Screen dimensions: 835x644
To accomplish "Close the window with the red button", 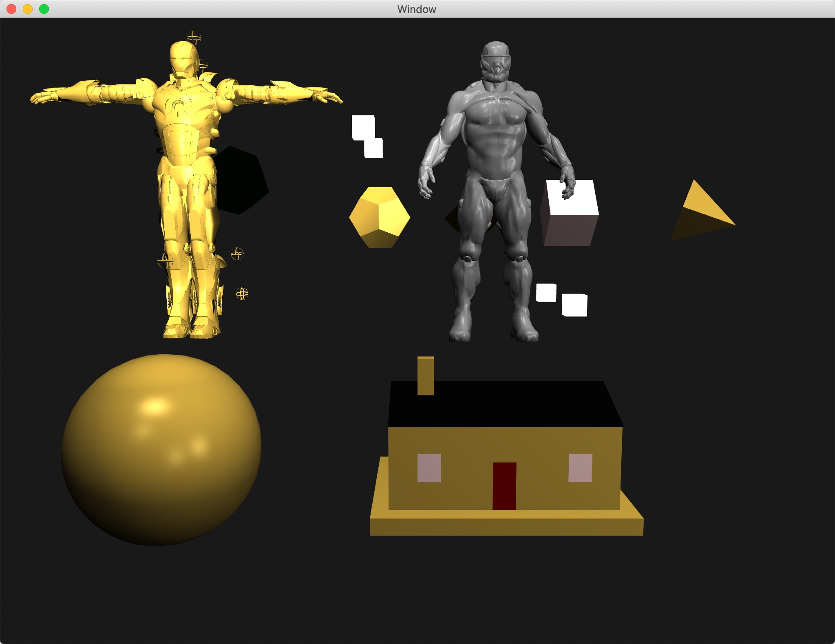I will [x=11, y=9].
